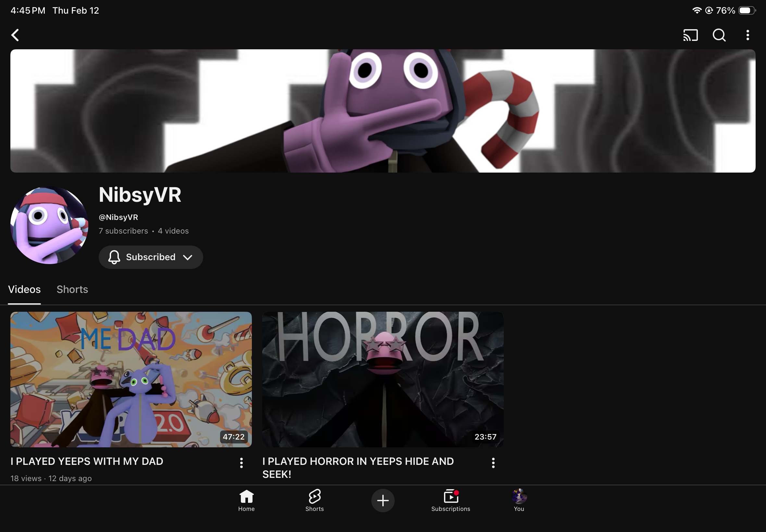Go to Home in the bottom bar
The image size is (766, 532).
(246, 500)
